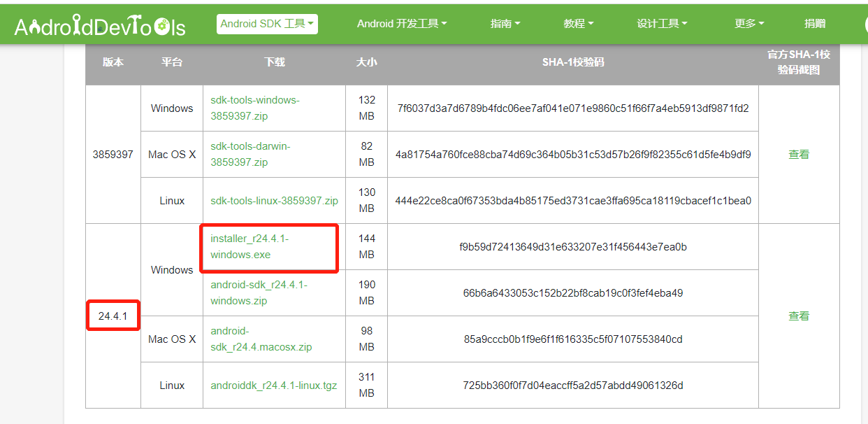Click the SHA-1 starting with 4a81754a760fce88
The image size is (868, 424).
tap(573, 155)
